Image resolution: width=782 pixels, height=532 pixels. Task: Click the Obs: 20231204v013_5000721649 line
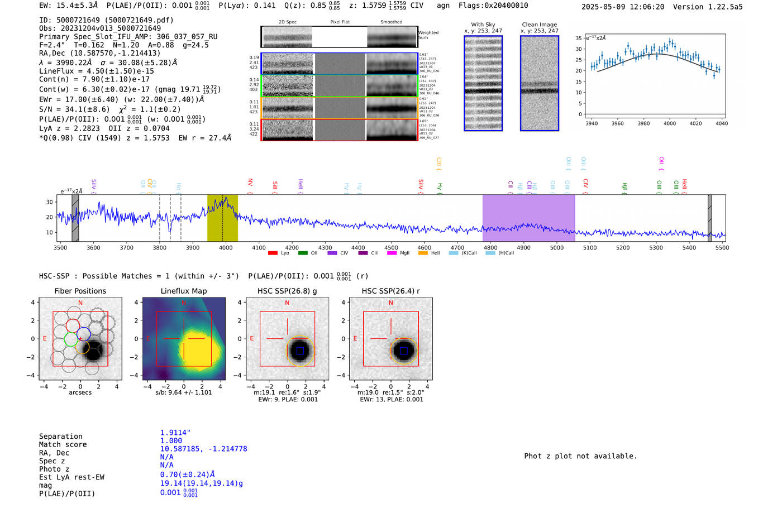coord(100,28)
